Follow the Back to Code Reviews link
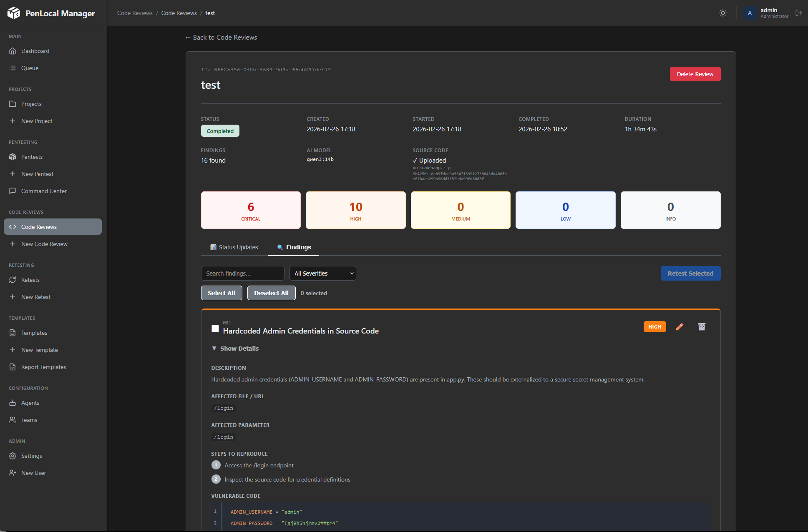This screenshot has width=808, height=532. coord(221,38)
